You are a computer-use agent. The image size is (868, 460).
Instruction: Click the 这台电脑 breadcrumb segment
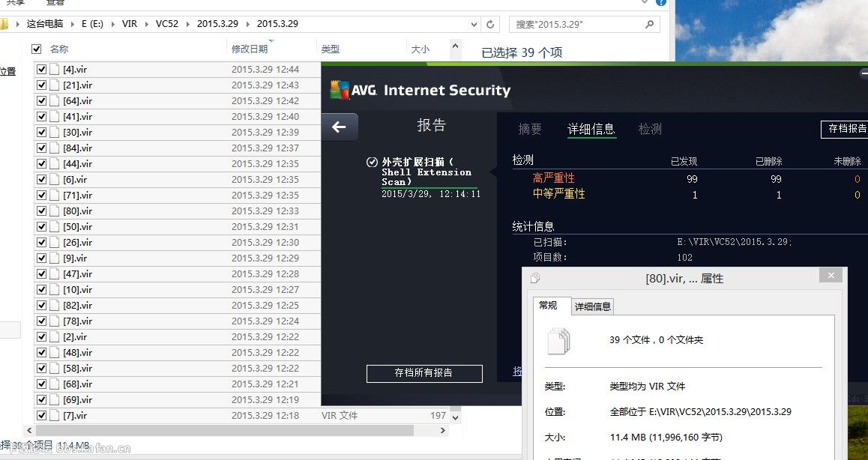coord(45,24)
